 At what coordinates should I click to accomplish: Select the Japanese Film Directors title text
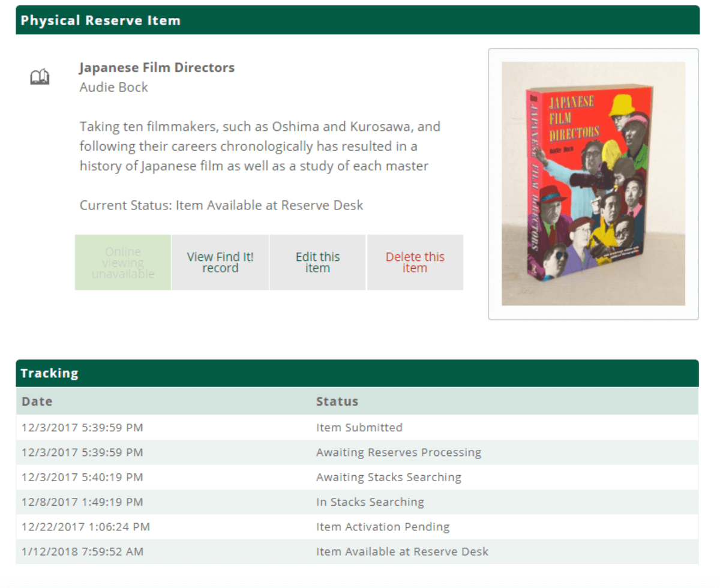coord(157,68)
